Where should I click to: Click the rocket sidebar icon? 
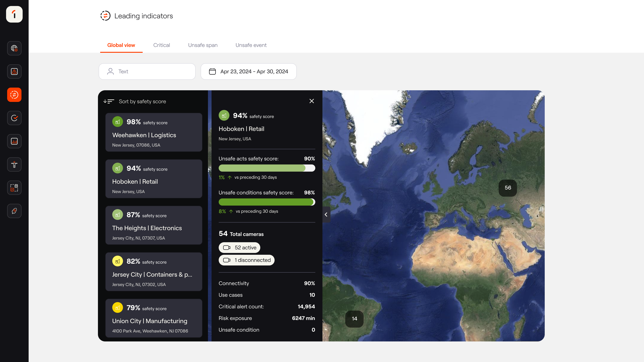14,211
